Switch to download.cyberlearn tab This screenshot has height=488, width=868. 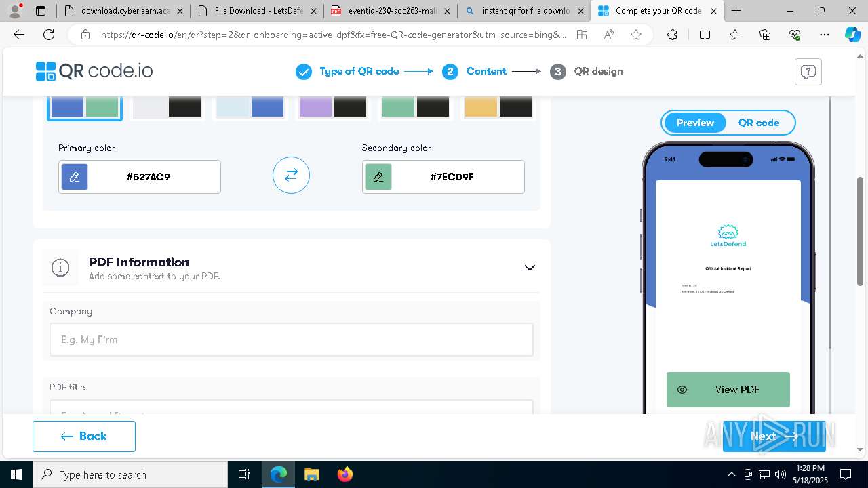(x=122, y=11)
